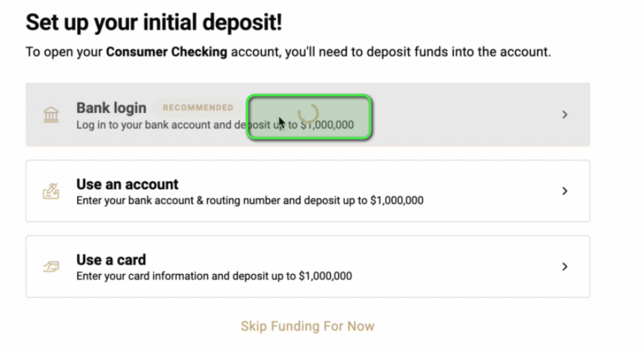Select the Bank login title

111,108
